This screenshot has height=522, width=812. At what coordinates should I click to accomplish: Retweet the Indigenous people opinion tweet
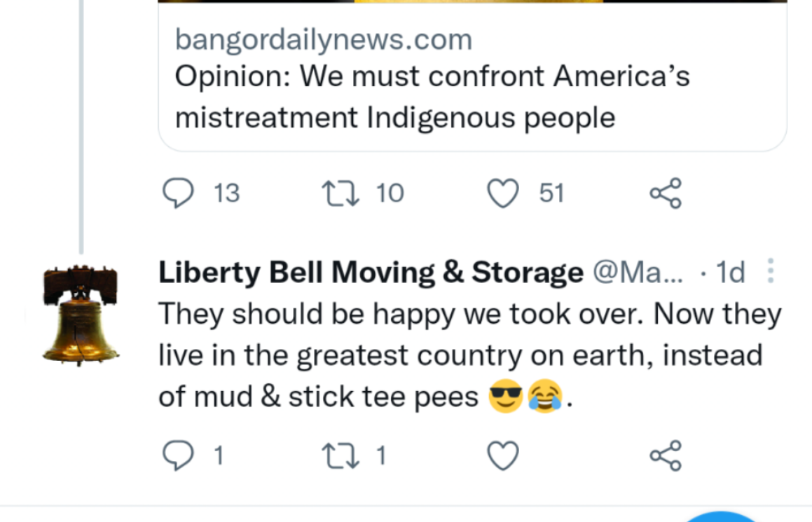click(x=340, y=193)
